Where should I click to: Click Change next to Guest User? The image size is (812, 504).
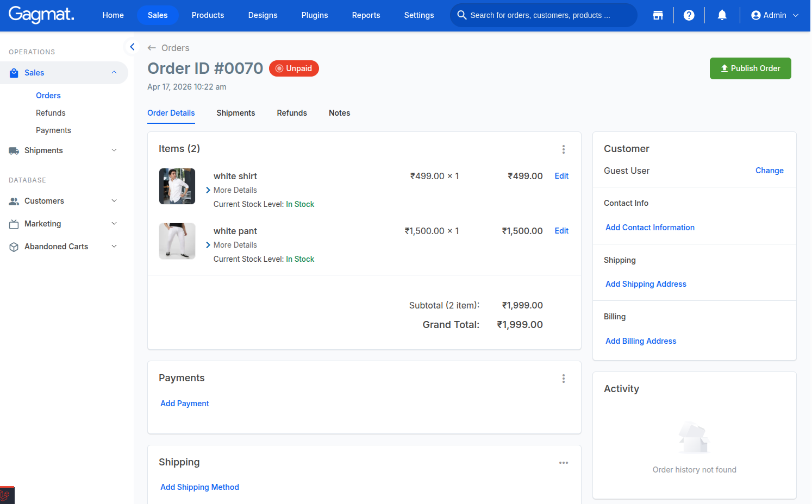[x=769, y=171]
